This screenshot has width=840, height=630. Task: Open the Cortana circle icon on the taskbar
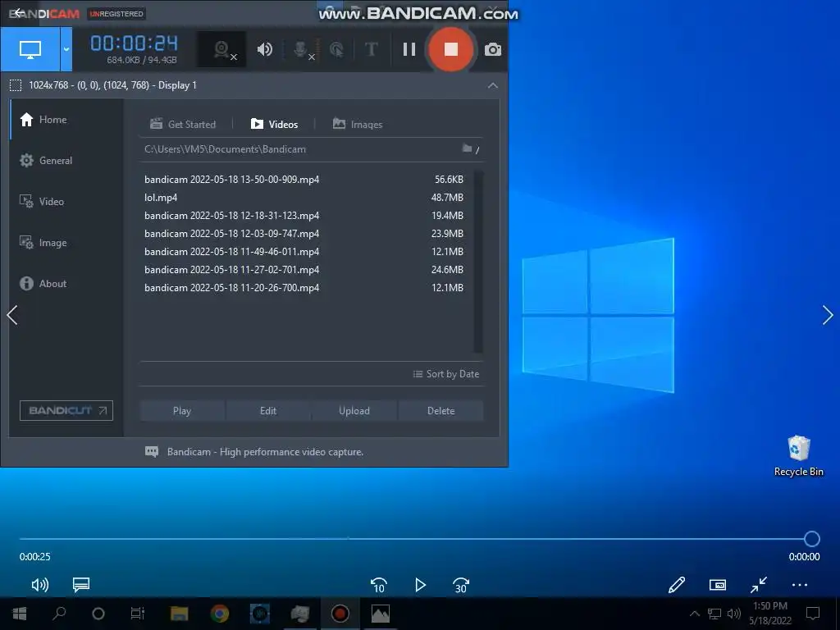[98, 614]
